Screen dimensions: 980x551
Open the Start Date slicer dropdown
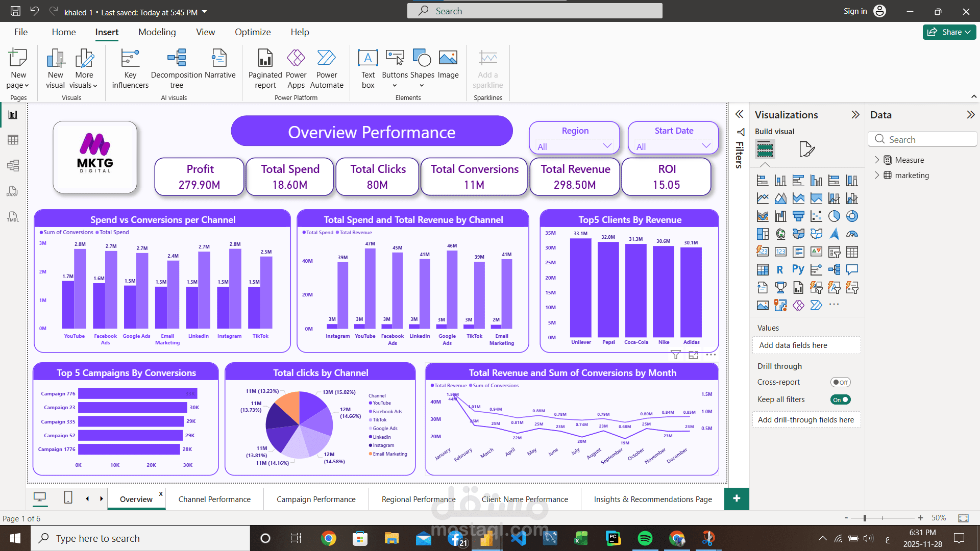pos(706,146)
